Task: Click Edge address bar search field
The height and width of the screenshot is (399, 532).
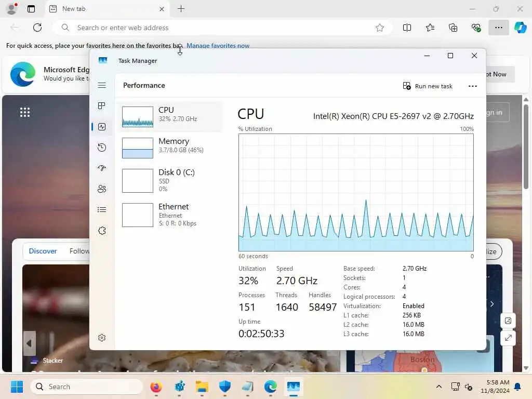Action: click(222, 28)
